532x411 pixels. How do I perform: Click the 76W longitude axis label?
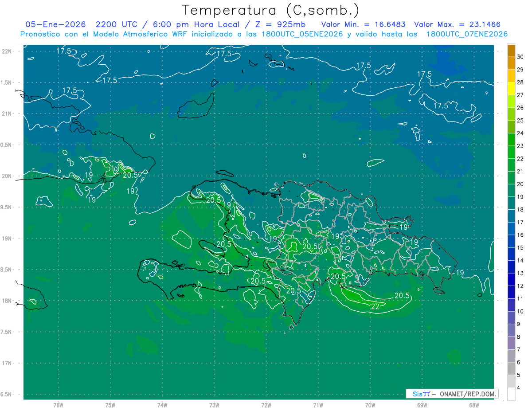pos(58,405)
